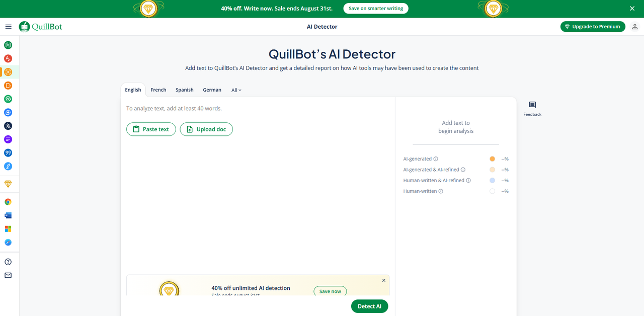Screen dimensions: 644x316
Task: Expand the All languages dropdown
Action: click(x=236, y=90)
